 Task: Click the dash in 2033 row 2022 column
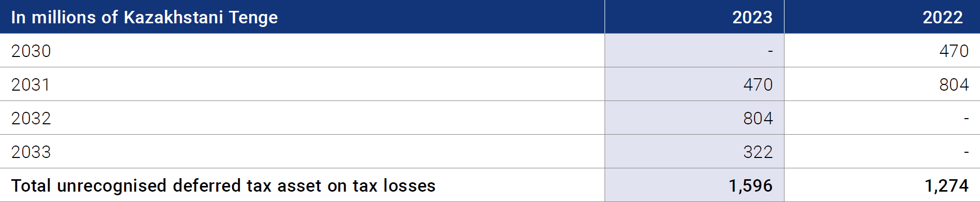(966, 152)
